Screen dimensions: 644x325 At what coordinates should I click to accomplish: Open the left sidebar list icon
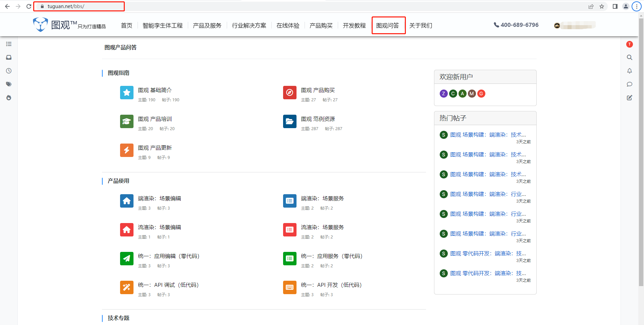click(x=9, y=44)
